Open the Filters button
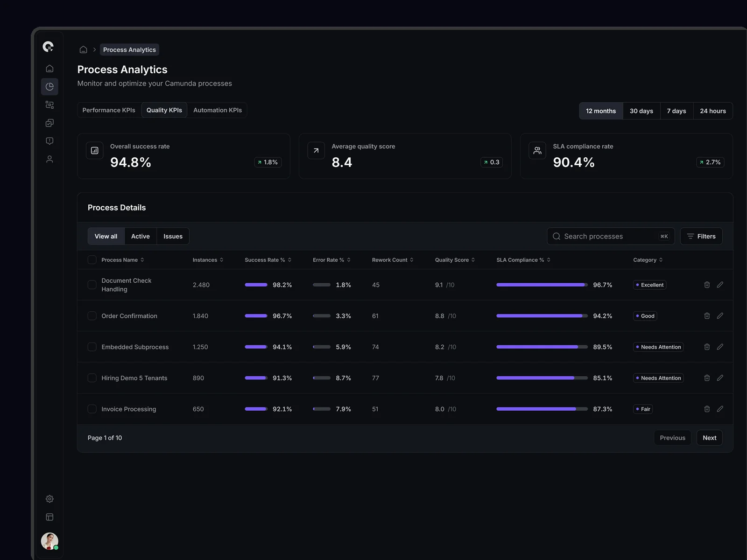 click(701, 236)
